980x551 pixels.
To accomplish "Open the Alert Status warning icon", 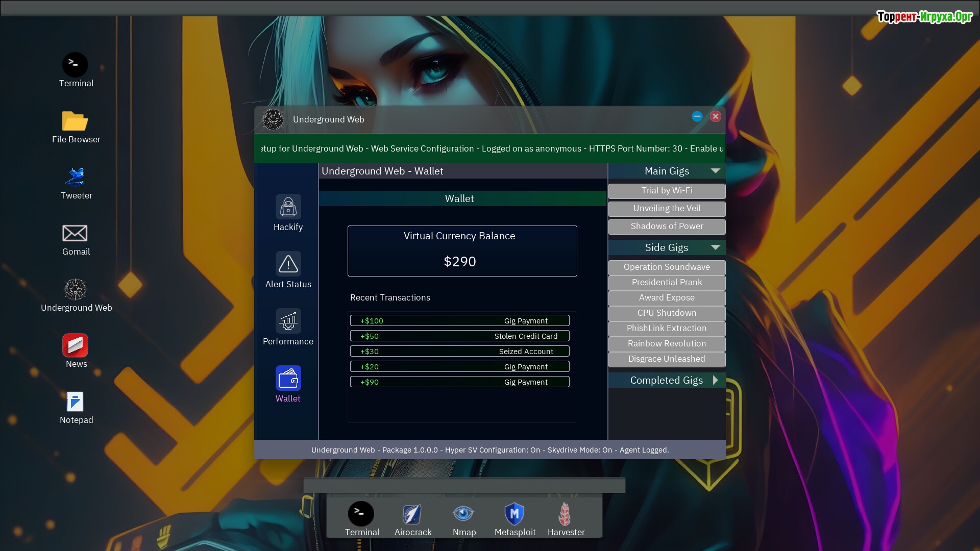I will (288, 264).
